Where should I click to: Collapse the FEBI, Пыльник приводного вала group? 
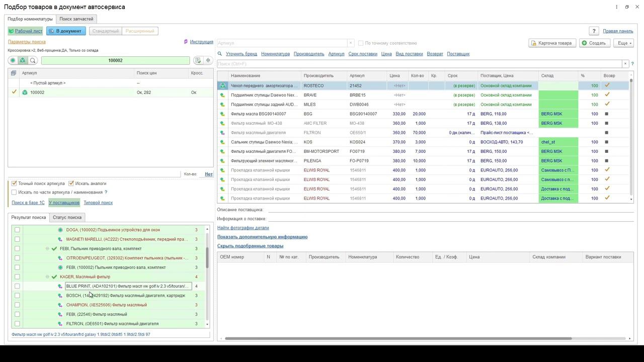(x=47, y=249)
